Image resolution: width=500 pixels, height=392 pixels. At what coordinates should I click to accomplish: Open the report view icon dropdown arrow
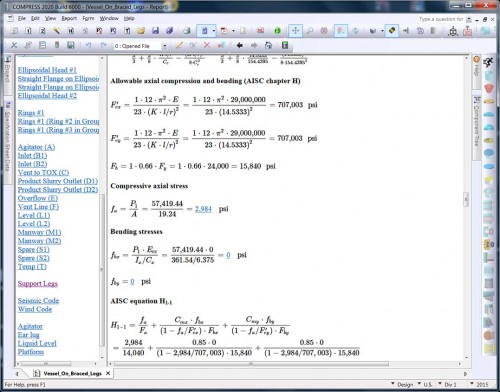[x=214, y=31]
